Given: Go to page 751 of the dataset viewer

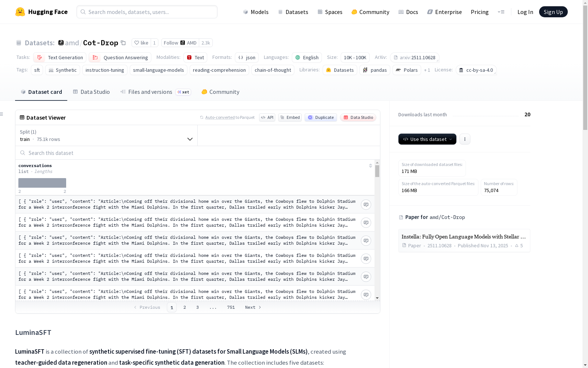Looking at the screenshot, I should pyautogui.click(x=231, y=307).
